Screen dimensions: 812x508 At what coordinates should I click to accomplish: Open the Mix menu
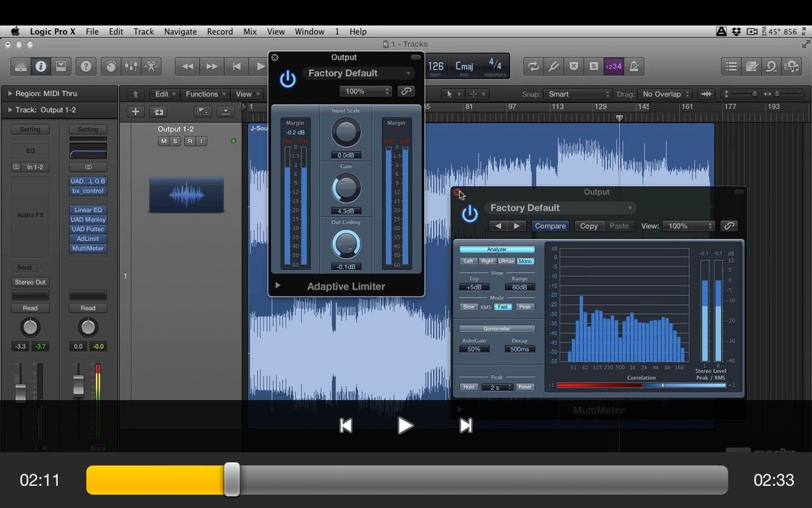(x=250, y=31)
